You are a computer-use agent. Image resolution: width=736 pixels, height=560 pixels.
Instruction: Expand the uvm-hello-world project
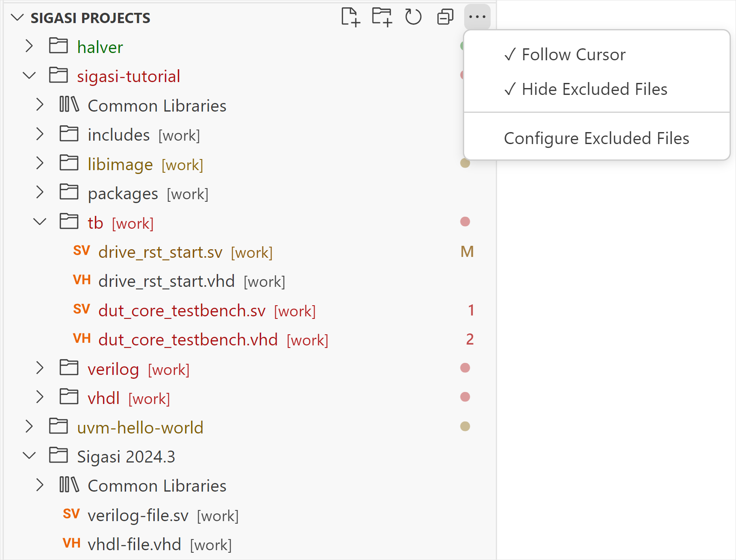(x=29, y=427)
